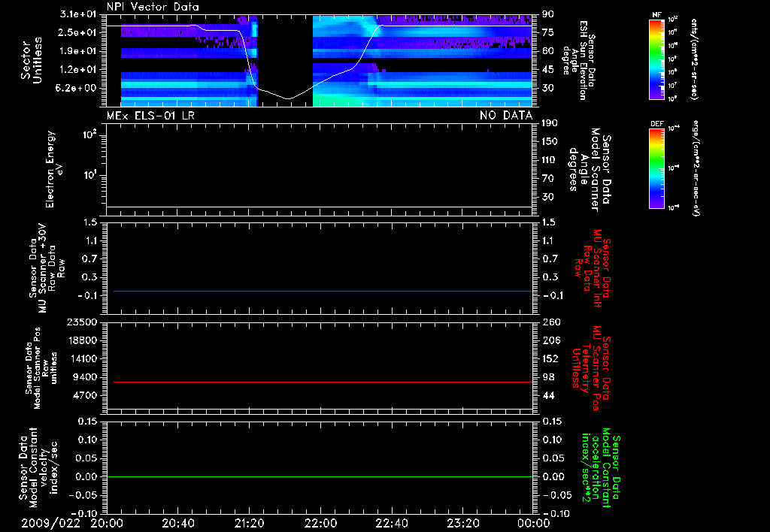Viewport: 770px width, 532px height.
Task: Click the green 'Model Constant acceleration' axis title
Action: (x=601, y=468)
